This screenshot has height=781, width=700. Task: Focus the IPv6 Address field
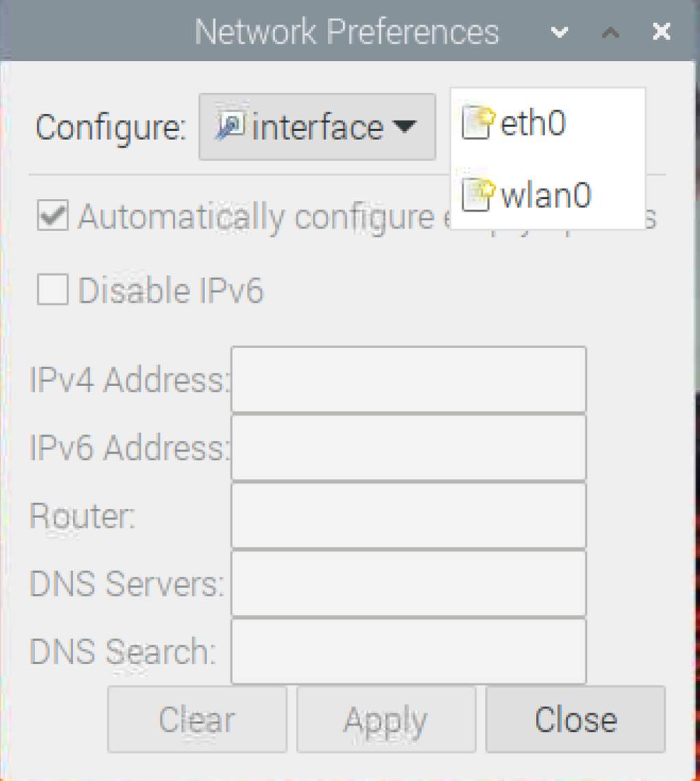[409, 448]
